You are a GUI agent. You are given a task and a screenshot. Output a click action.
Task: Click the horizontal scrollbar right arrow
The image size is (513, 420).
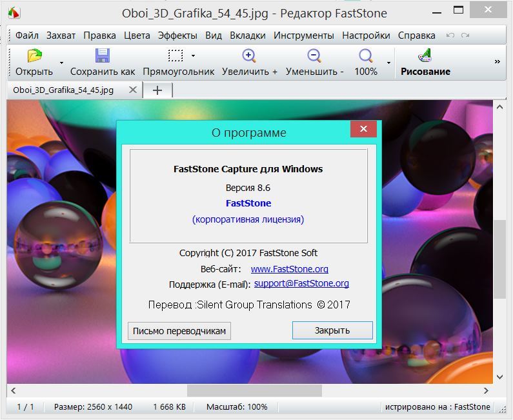(x=486, y=390)
